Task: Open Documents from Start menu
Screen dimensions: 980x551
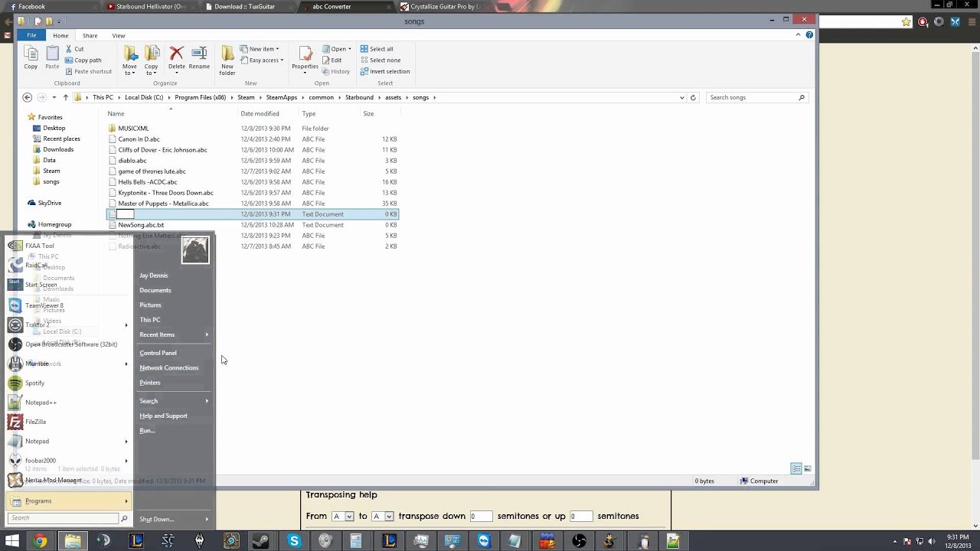Action: click(x=155, y=290)
